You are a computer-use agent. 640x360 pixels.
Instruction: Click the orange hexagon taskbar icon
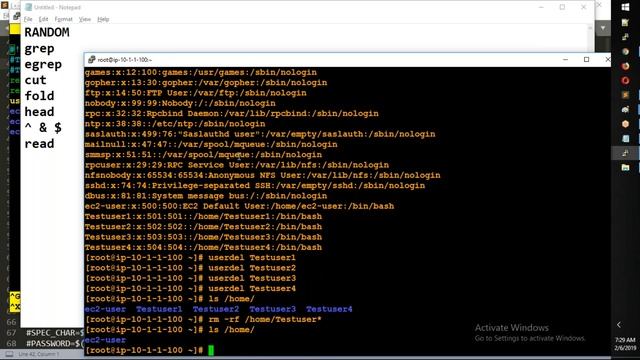click(625, 124)
